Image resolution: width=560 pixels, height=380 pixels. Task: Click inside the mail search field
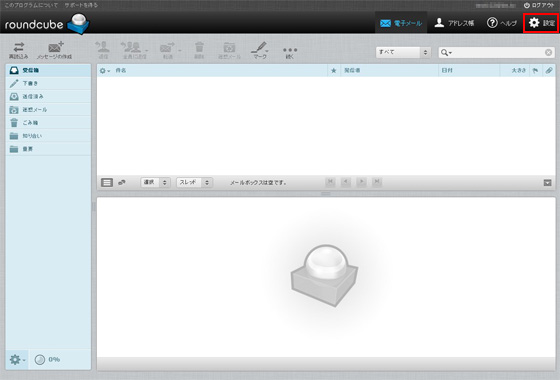498,52
